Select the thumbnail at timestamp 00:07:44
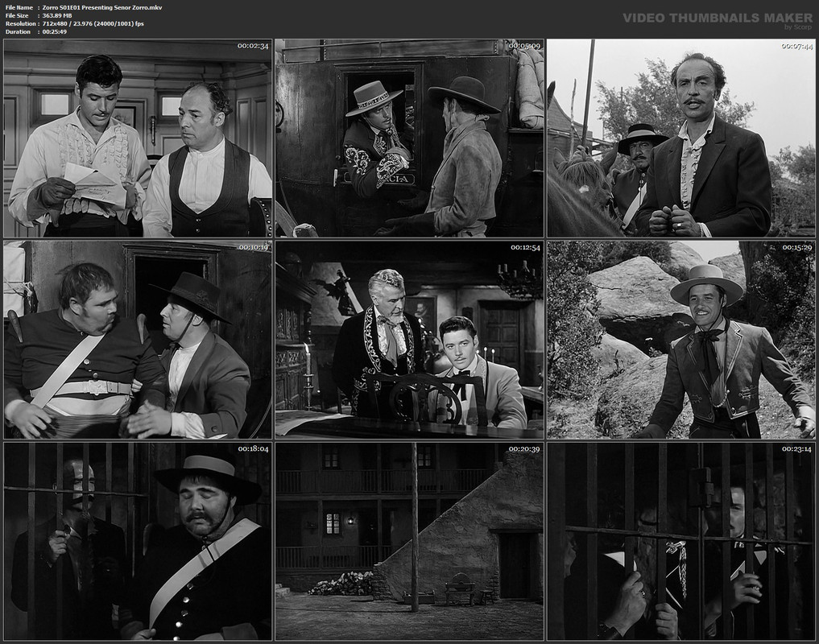The width and height of the screenshot is (819, 644). [681, 138]
